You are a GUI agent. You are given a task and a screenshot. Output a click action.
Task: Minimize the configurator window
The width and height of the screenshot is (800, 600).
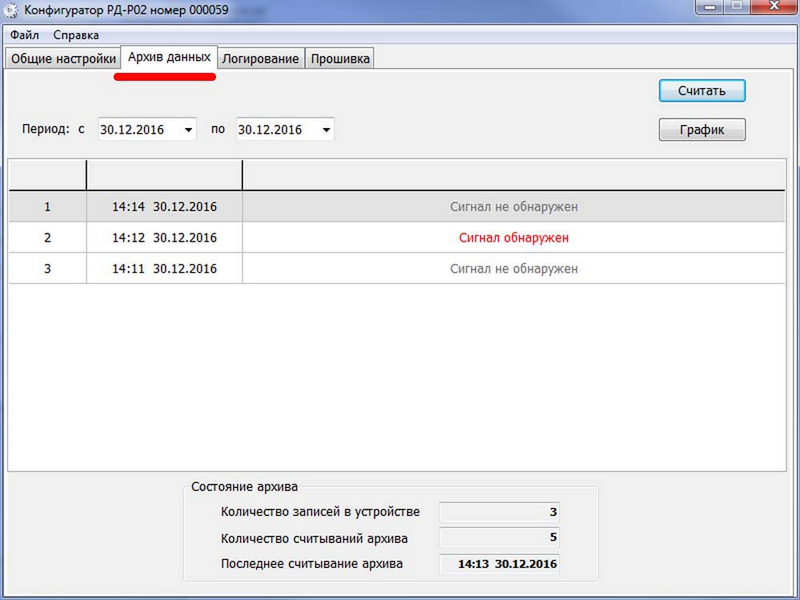tap(710, 7)
